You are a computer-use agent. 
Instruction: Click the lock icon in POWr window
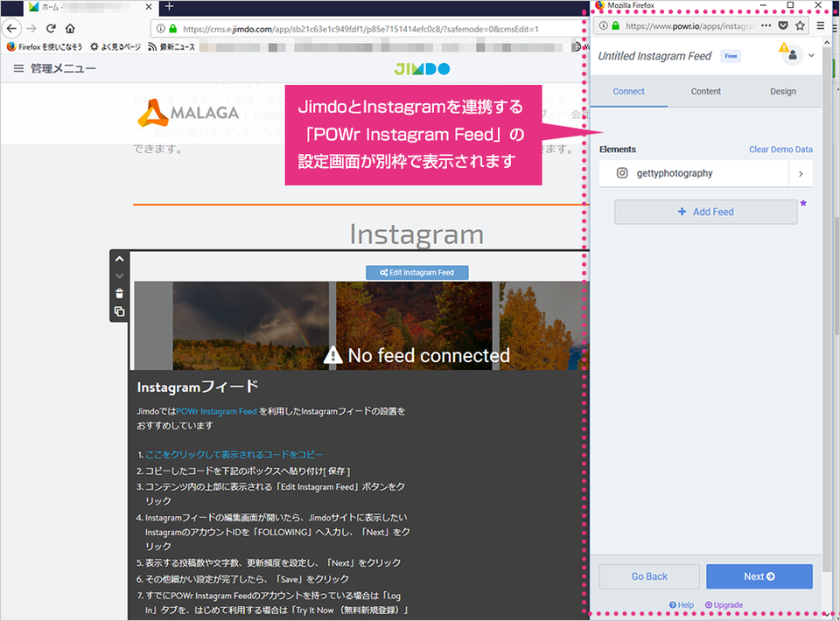pyautogui.click(x=615, y=25)
